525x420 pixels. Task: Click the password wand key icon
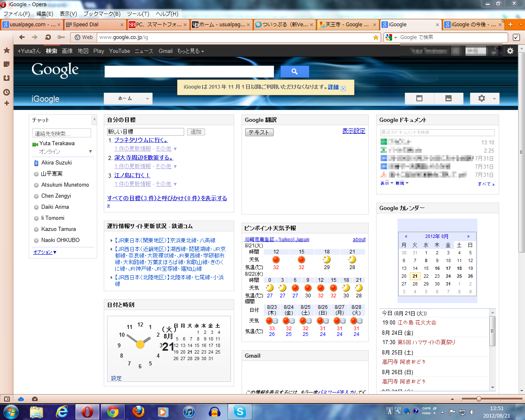[x=61, y=37]
